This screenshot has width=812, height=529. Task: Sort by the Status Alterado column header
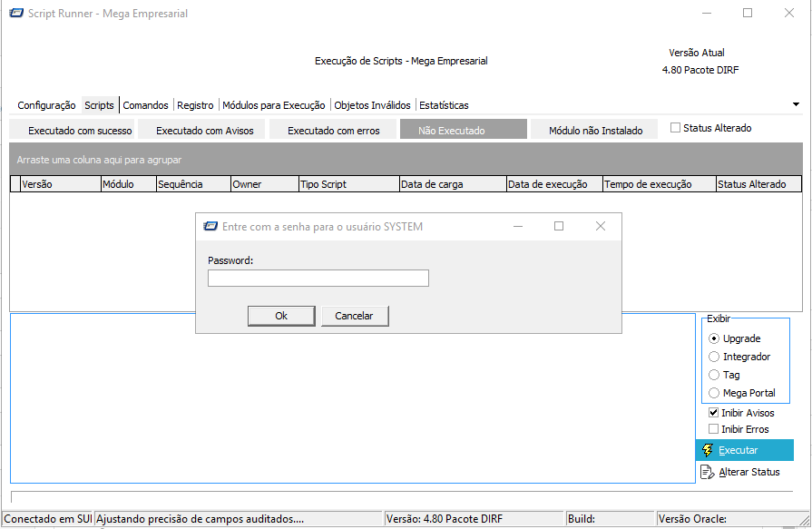coord(758,184)
